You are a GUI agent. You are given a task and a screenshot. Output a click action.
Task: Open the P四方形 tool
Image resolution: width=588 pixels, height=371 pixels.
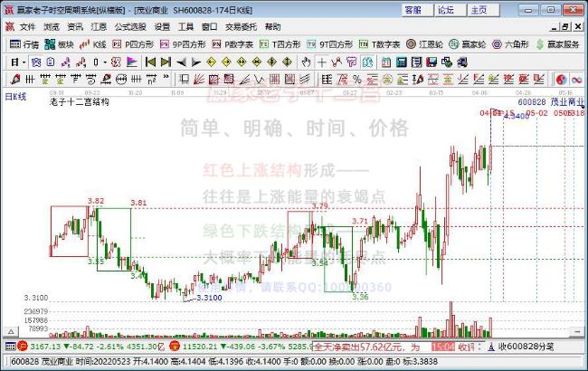(x=133, y=44)
